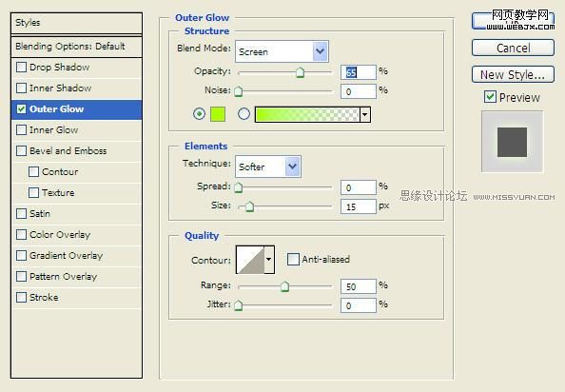Toggle the Preview checkbox
The height and width of the screenshot is (392, 565).
tap(490, 96)
